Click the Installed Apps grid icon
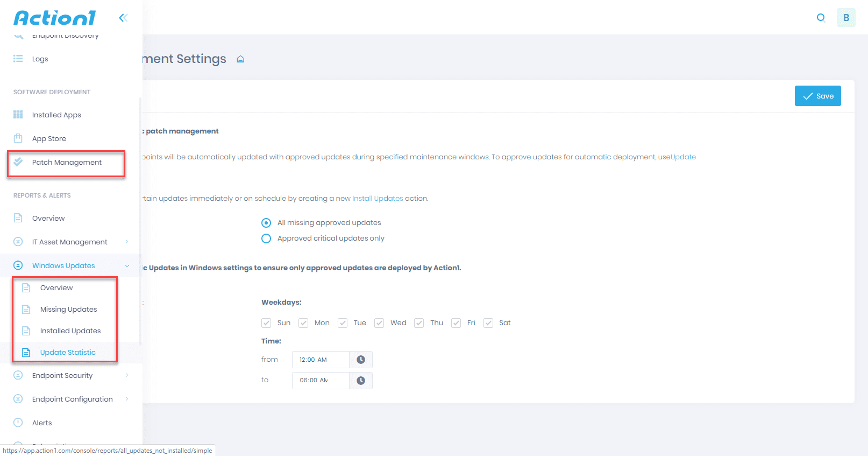The width and height of the screenshot is (868, 456). click(18, 115)
